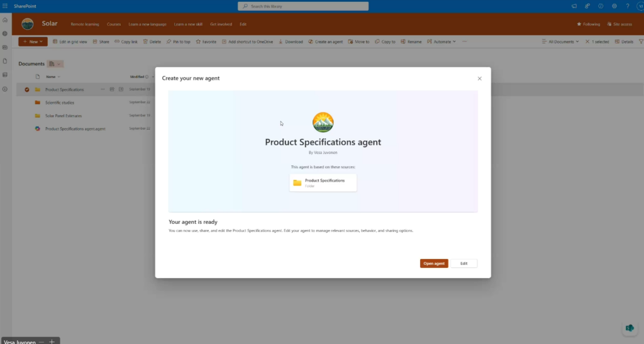Click the Solar site logo

[x=28, y=24]
